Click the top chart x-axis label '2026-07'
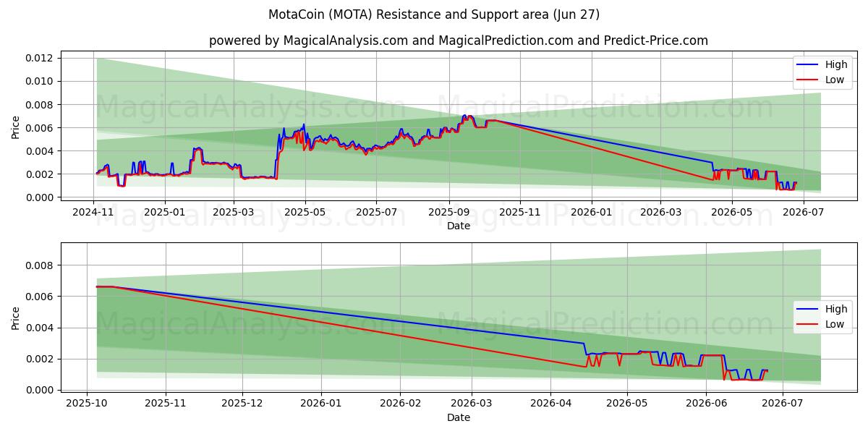Viewport: 868px width, 434px height. [x=802, y=211]
